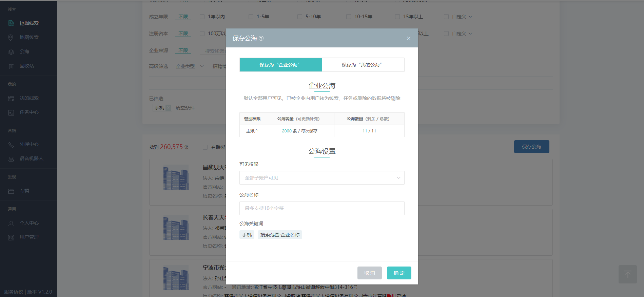
Task: Open 地图线索 map pin icon
Action: 11,37
